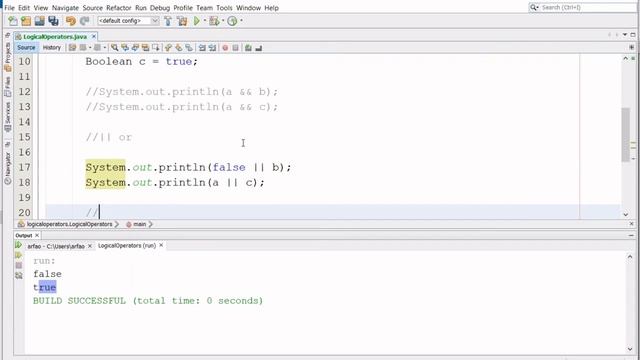This screenshot has height=360, width=640.
Task: Click the Output settings icon below stop
Action: point(19,276)
